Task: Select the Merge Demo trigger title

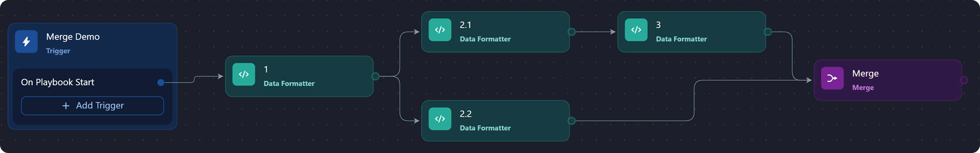Action: 73,36
